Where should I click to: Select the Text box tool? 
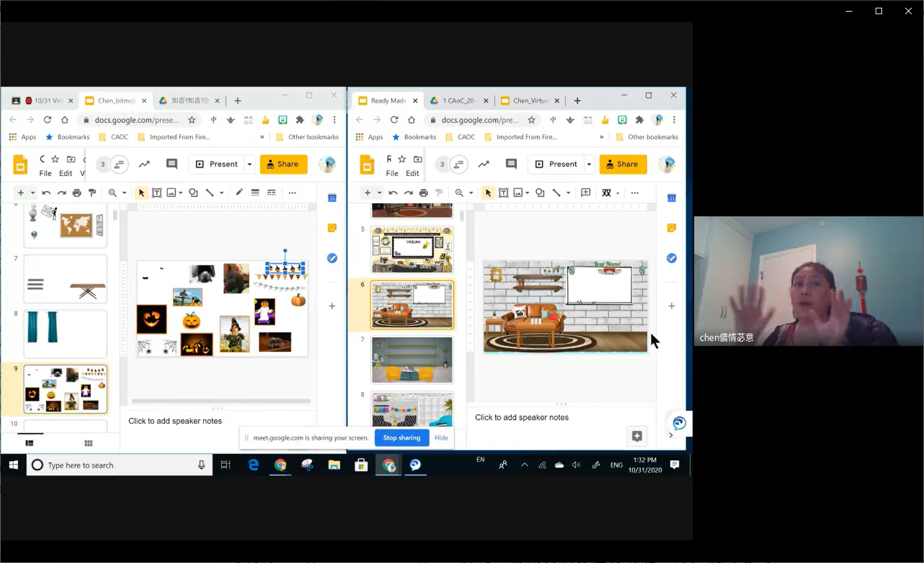tap(156, 192)
